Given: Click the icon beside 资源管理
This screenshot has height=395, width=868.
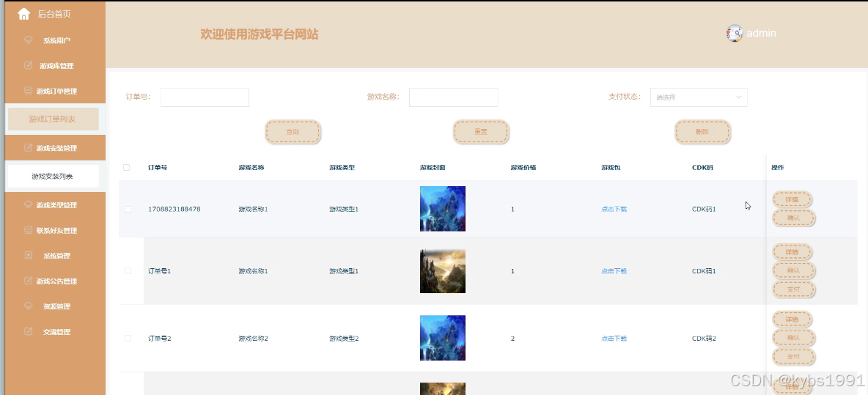Looking at the screenshot, I should pos(29,306).
